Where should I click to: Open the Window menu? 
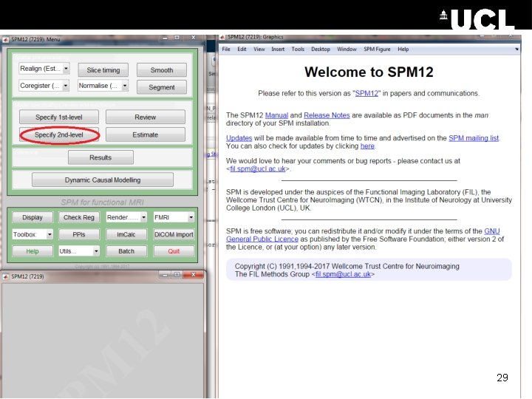[x=347, y=50]
